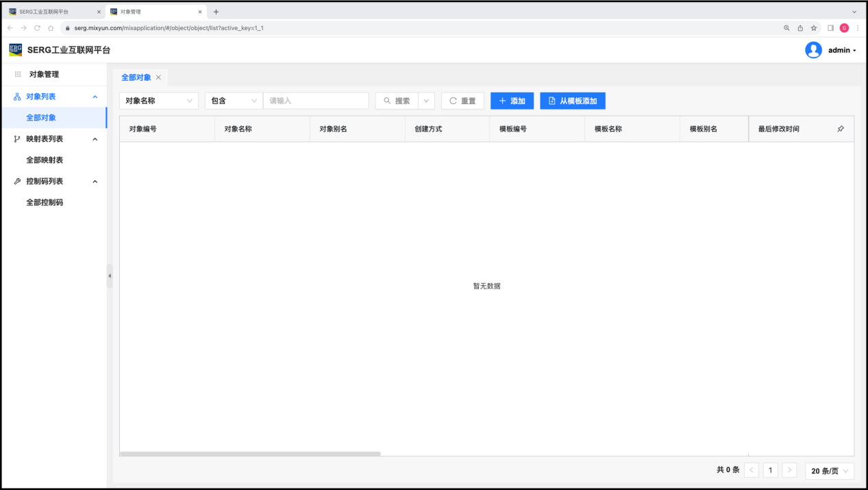
Task: Open the 20 条/页 page size dropdown
Action: click(830, 471)
